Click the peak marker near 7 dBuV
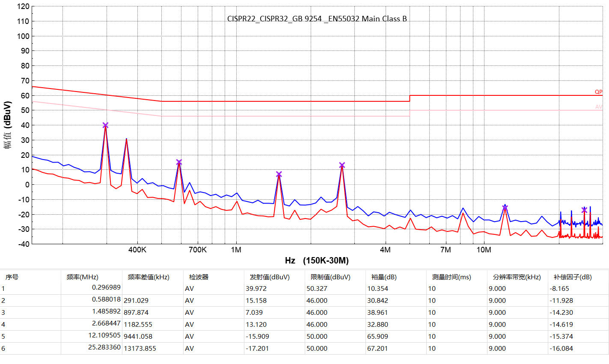 (x=279, y=174)
